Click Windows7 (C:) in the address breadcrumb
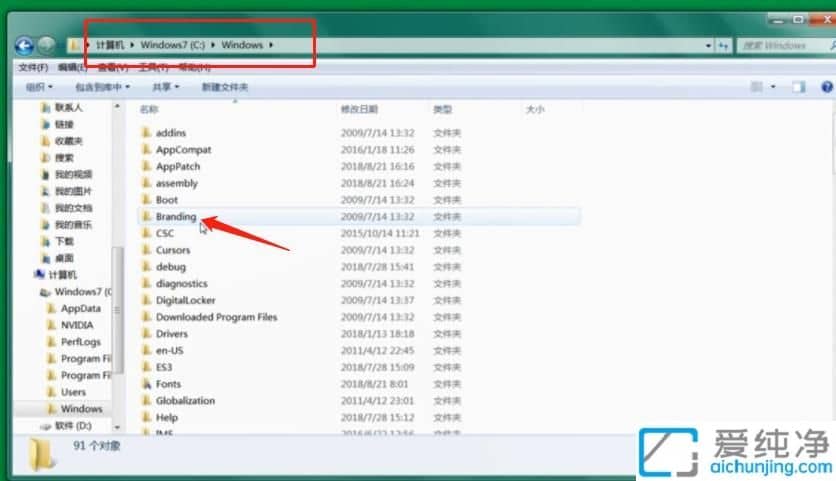Viewport: 836px width, 481px height. point(172,45)
